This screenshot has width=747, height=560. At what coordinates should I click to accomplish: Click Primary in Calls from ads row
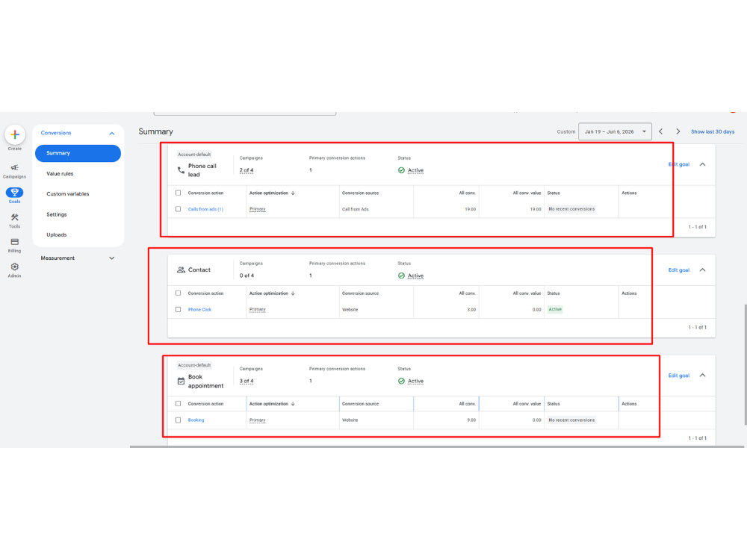coord(257,209)
